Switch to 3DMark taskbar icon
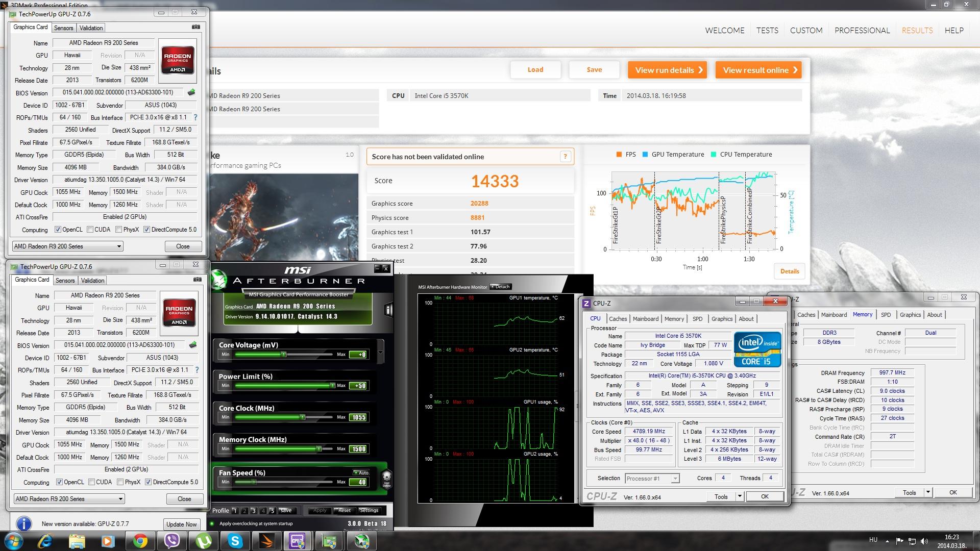Image resolution: width=980 pixels, height=551 pixels. 267,541
